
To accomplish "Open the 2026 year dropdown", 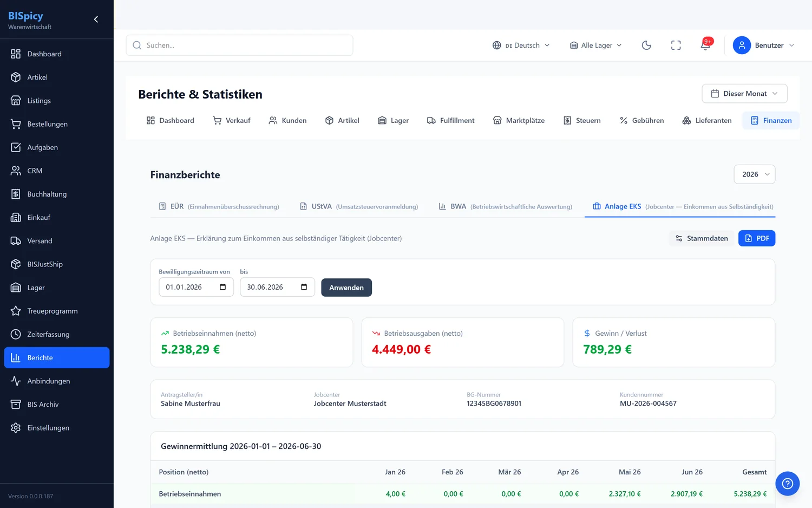I will [755, 174].
